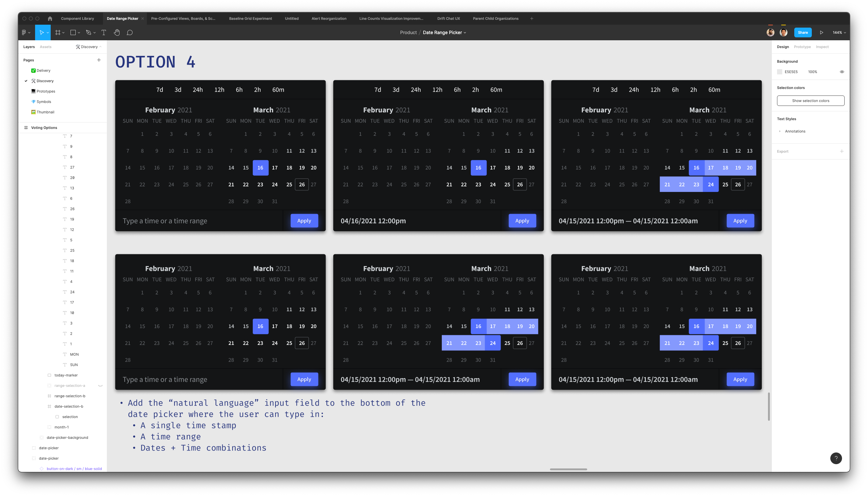Image resolution: width=868 pixels, height=496 pixels.
Task: Click the Home icon
Action: 50,19
